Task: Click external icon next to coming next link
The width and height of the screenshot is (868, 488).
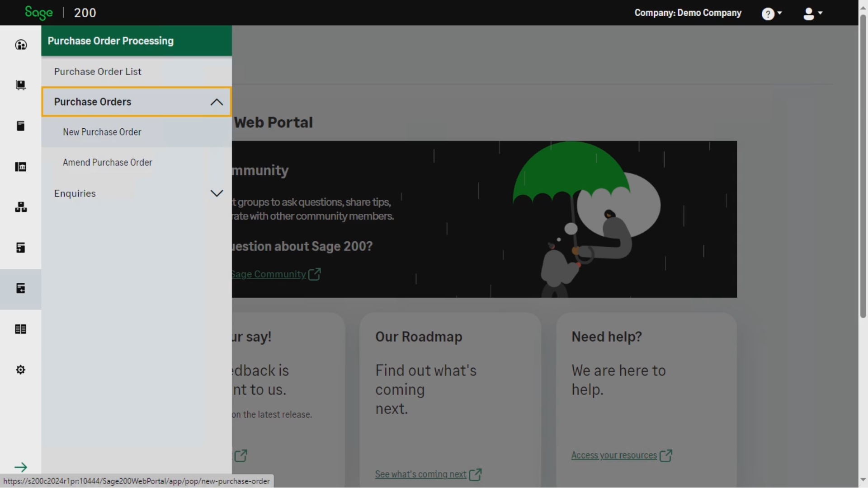Action: pos(475,474)
